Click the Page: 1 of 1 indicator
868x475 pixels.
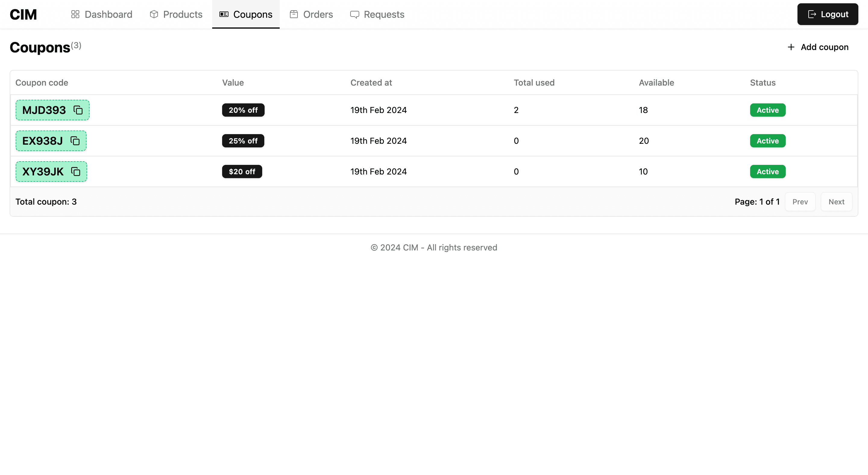click(757, 202)
